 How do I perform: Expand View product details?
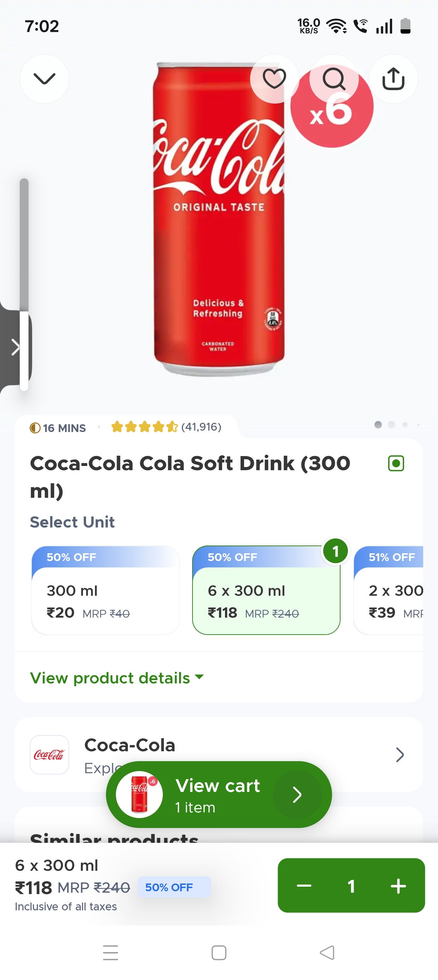pos(117,678)
